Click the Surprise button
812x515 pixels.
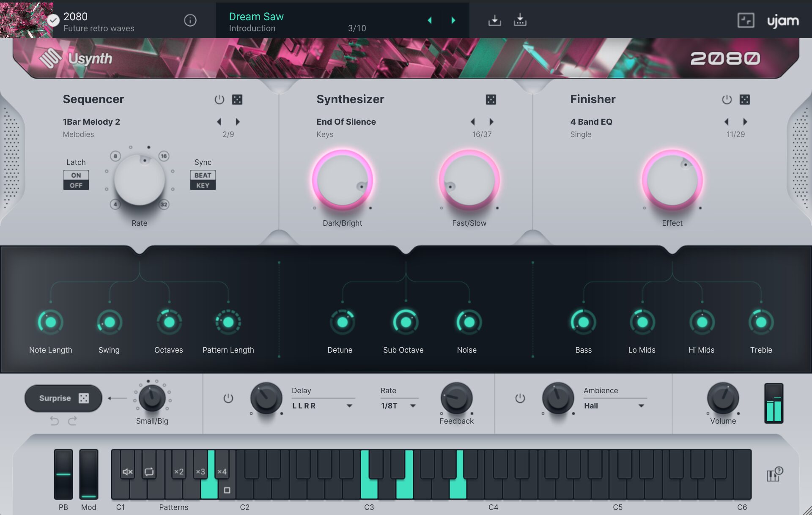(63, 398)
